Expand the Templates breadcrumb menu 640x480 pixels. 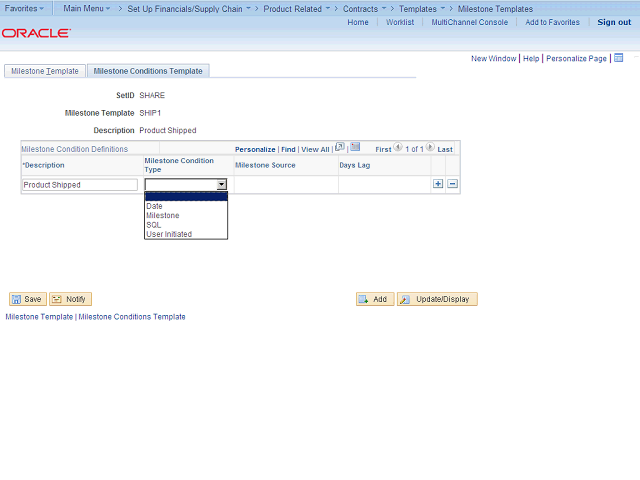point(422,9)
